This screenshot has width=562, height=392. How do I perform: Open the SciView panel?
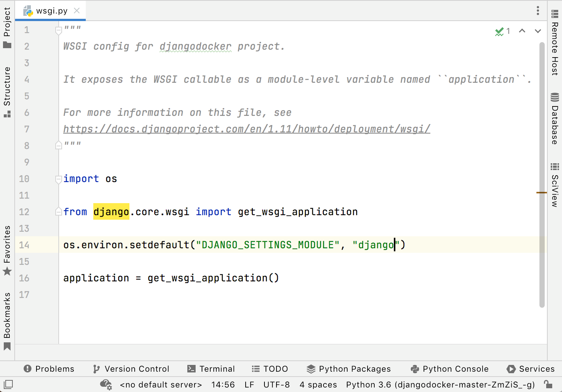coord(554,185)
